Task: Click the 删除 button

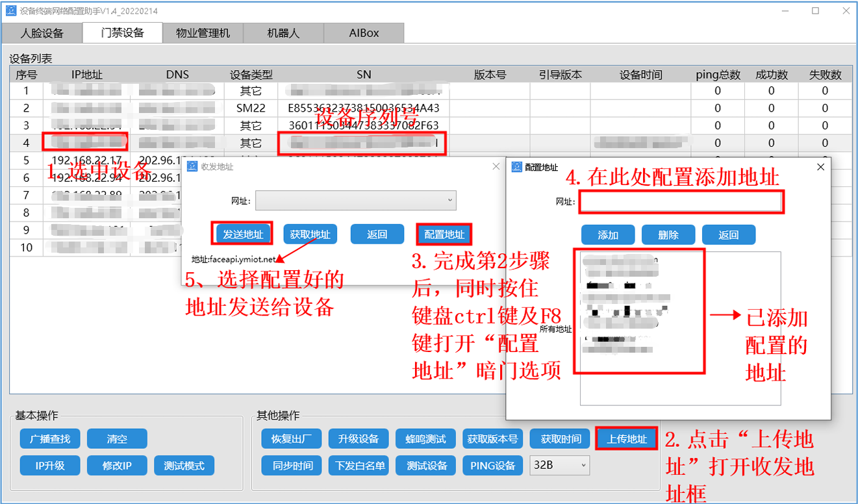Action: tap(668, 235)
